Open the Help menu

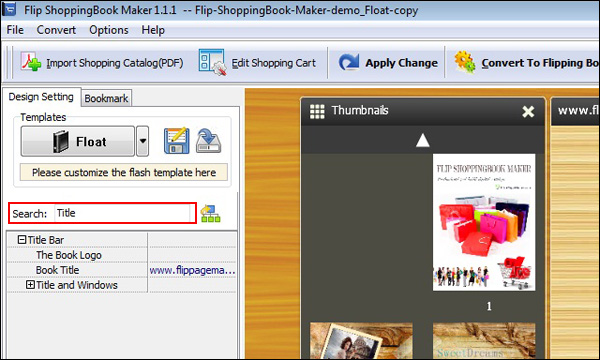tap(153, 30)
